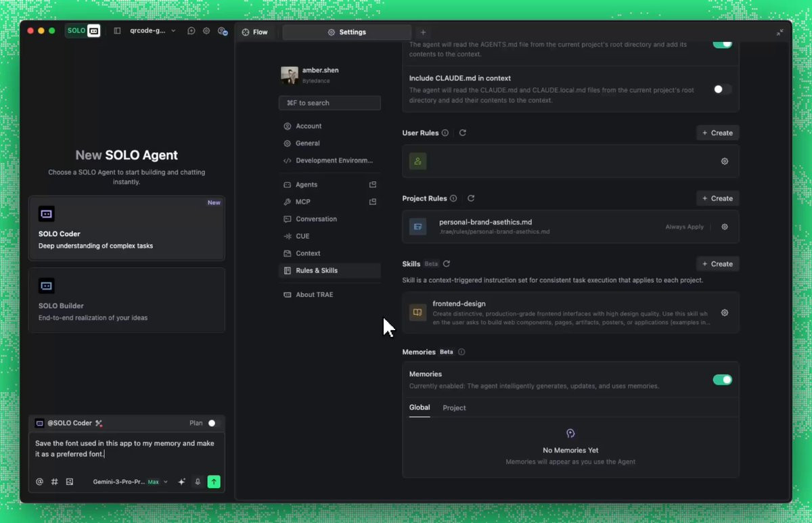Refresh User Rules with the reload icon
Viewport: 812px width, 523px height.
[x=463, y=133]
